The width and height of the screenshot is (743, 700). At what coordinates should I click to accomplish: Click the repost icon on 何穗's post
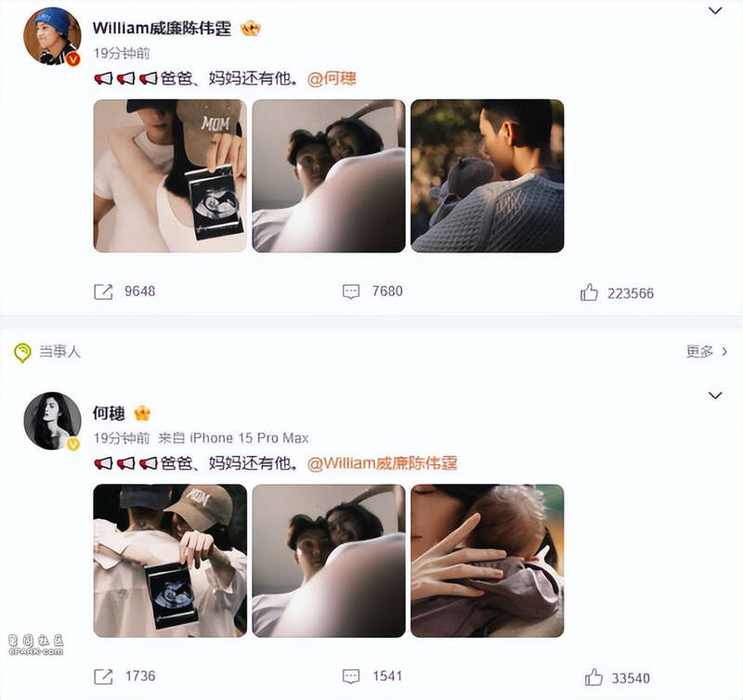(x=103, y=677)
